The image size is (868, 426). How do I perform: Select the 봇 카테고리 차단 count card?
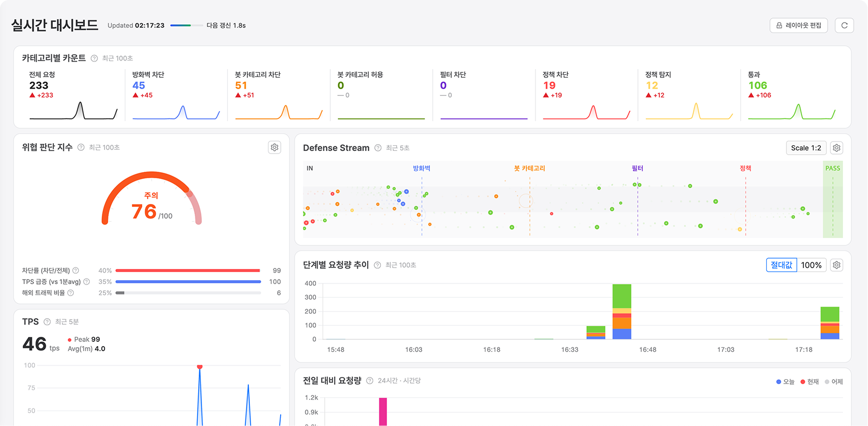279,95
